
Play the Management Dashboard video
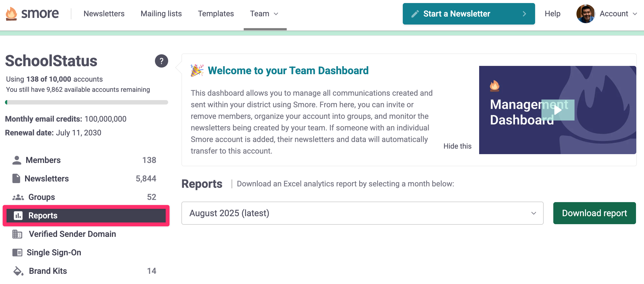coord(558,110)
